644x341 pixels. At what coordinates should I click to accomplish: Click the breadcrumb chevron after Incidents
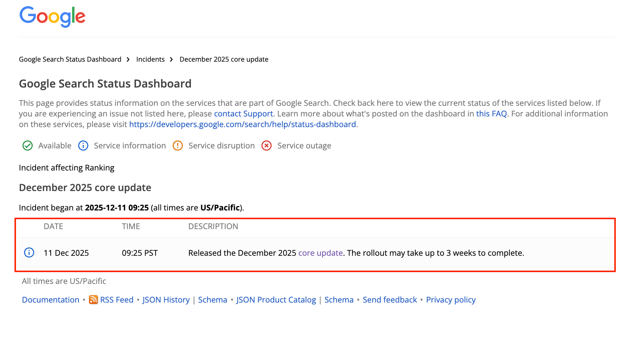click(x=171, y=59)
